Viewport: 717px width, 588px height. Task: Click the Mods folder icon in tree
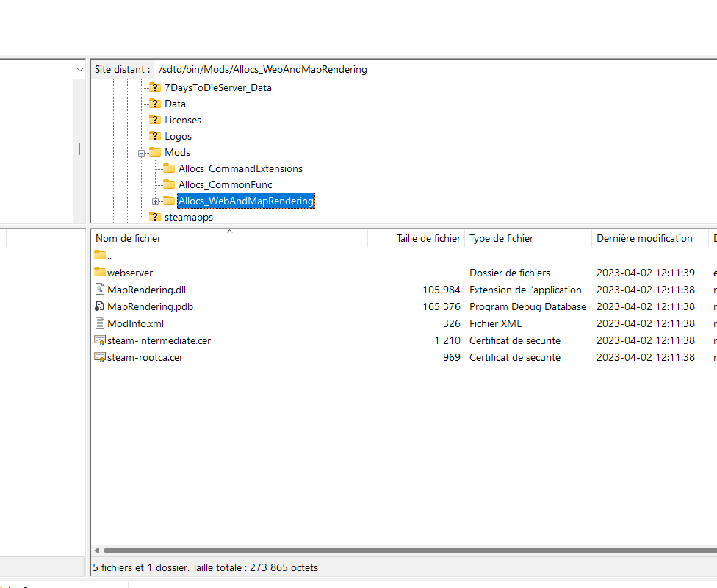click(x=155, y=152)
